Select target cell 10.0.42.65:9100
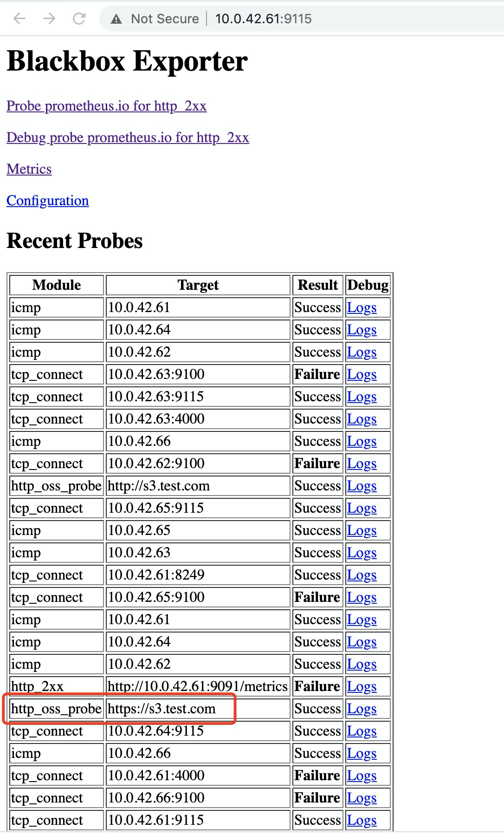 tap(198, 597)
